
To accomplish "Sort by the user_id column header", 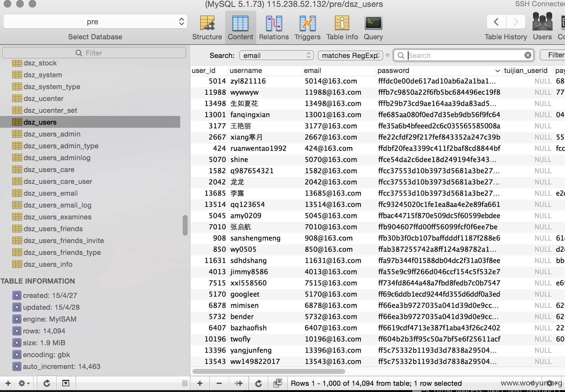I will coord(209,71).
